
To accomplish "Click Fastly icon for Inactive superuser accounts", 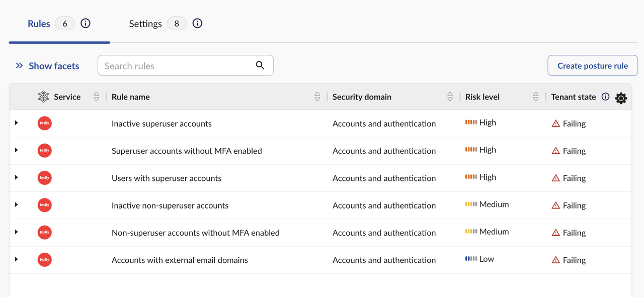I will click(45, 123).
